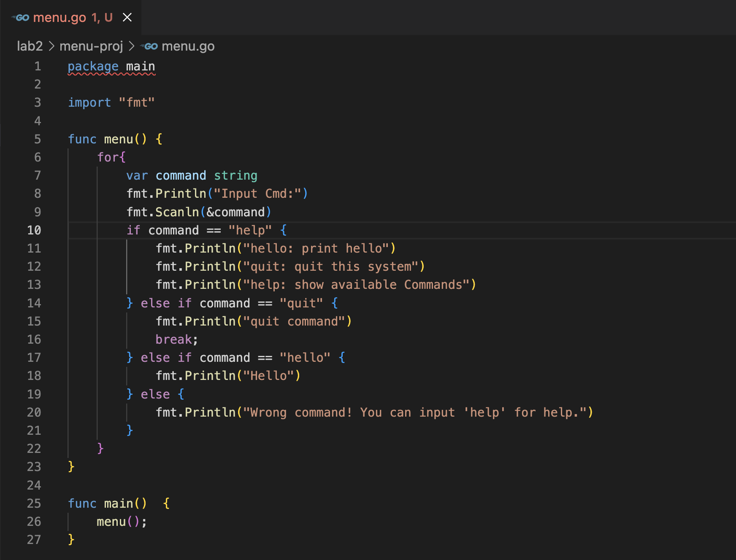This screenshot has height=560, width=736.
Task: Select the menu.go editor tab title
Action: click(x=60, y=18)
